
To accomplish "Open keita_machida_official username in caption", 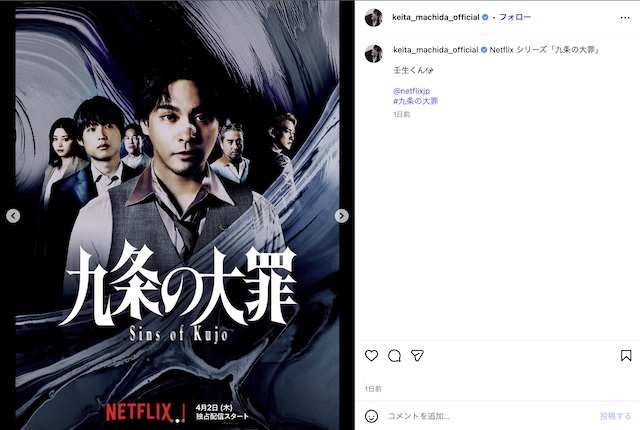I will [x=436, y=50].
